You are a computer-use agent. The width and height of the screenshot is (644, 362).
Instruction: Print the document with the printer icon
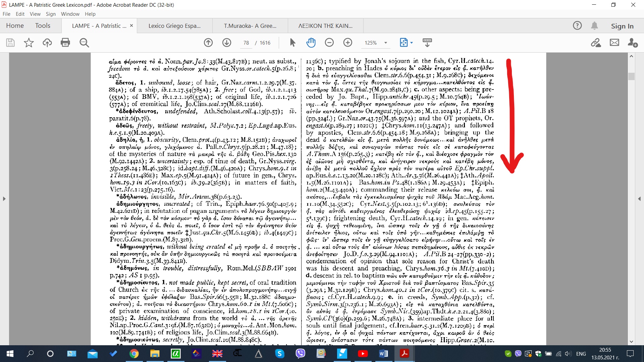(65, 43)
